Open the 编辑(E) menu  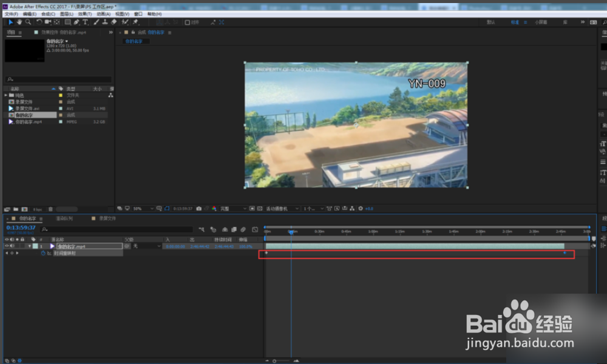[x=29, y=14]
